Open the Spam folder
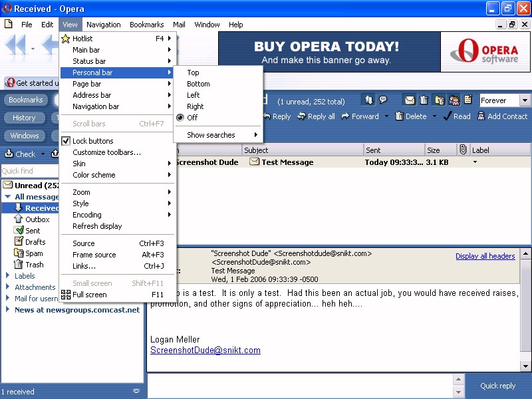Image resolution: width=532 pixels, height=399 pixels. click(29, 253)
